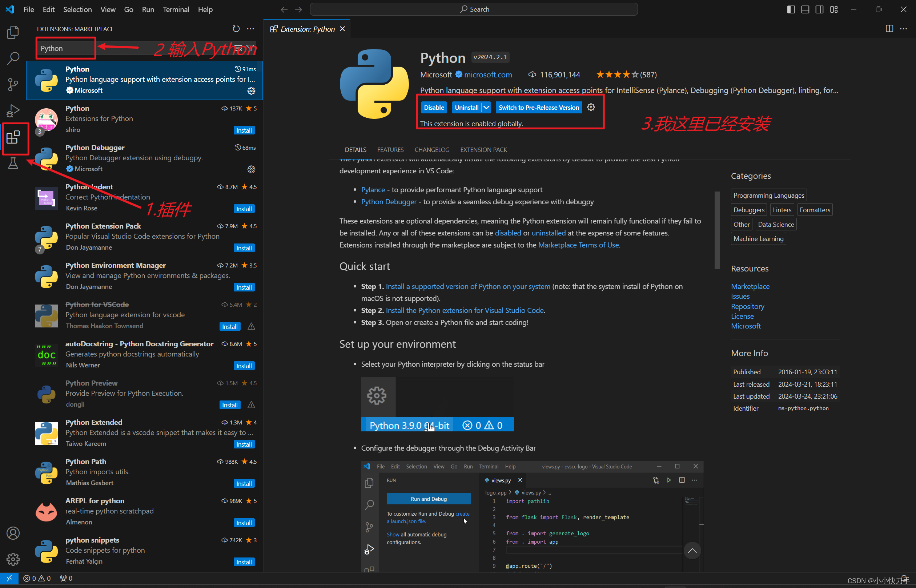Expand the Uninstall dropdown arrow

[486, 108]
